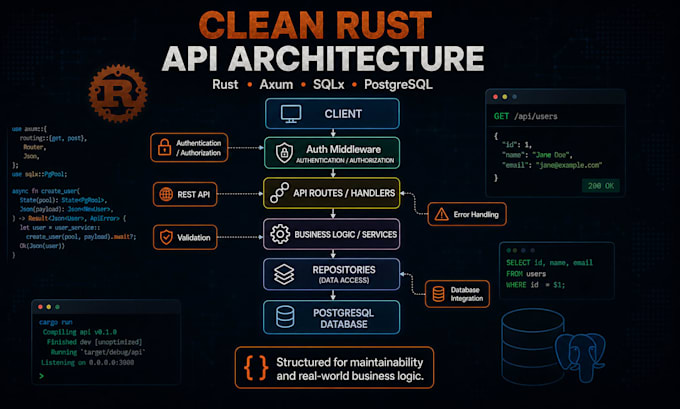Click the 'cargo run' terminal command

pos(56,322)
